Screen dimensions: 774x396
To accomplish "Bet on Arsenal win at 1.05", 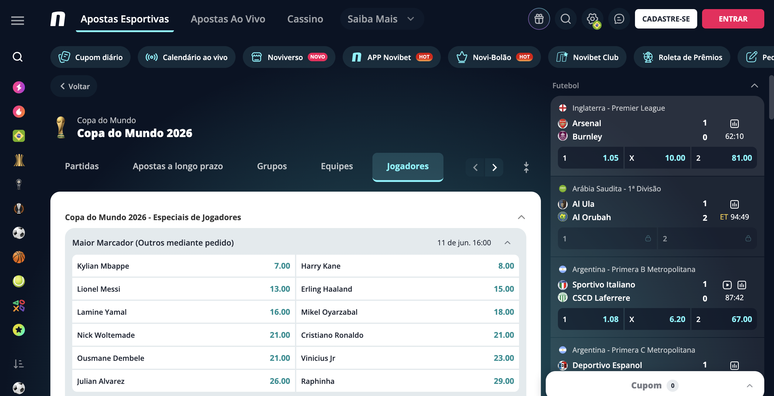I will tap(590, 158).
